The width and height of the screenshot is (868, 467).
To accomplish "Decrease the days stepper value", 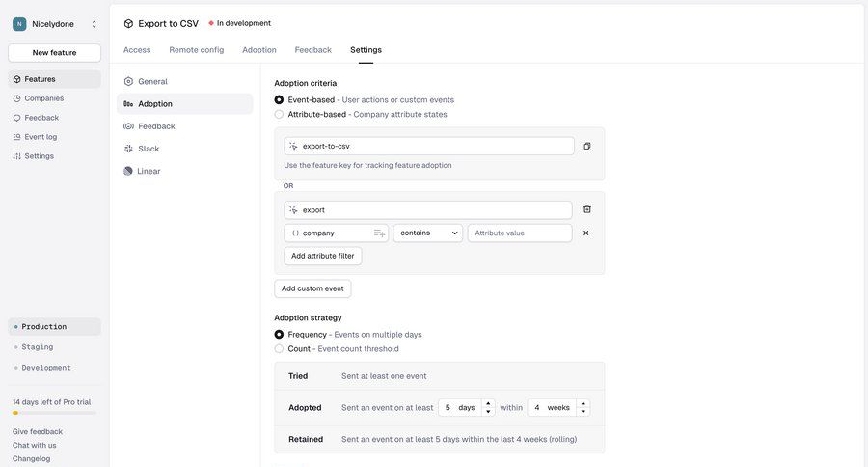I will pyautogui.click(x=488, y=412).
